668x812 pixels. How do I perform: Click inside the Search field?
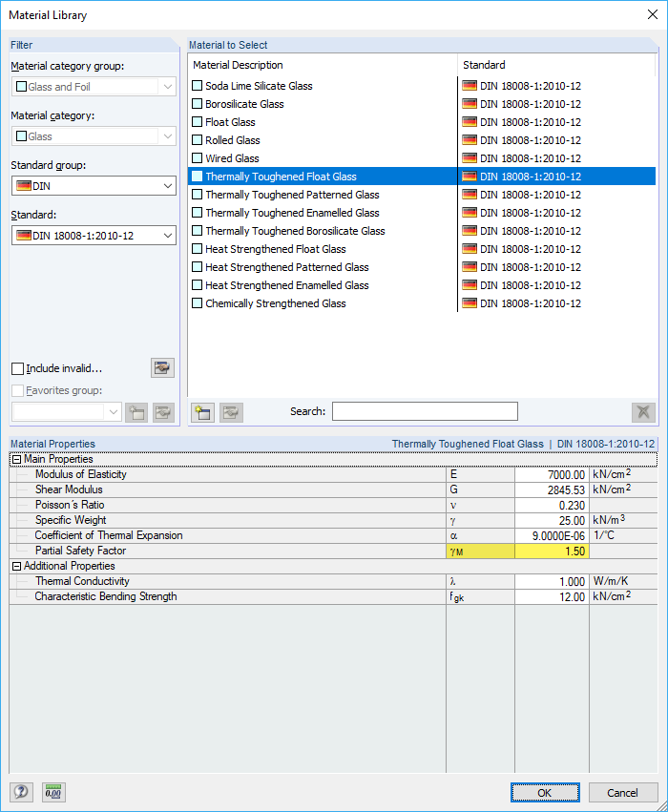tap(425, 411)
